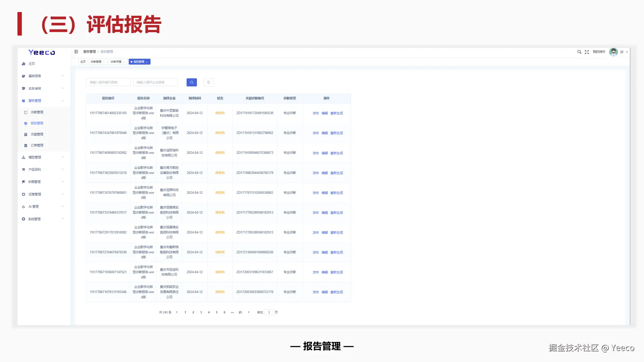This screenshot has width=644, height=362.
Task: Click the top-right search magnifier icon
Action: 579,52
